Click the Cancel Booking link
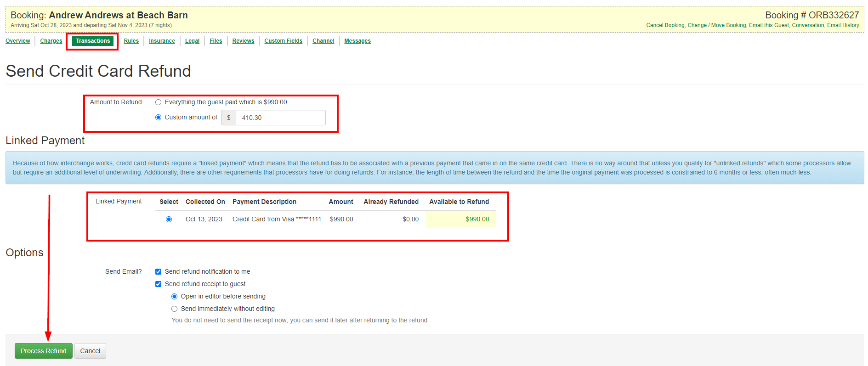 (x=665, y=25)
